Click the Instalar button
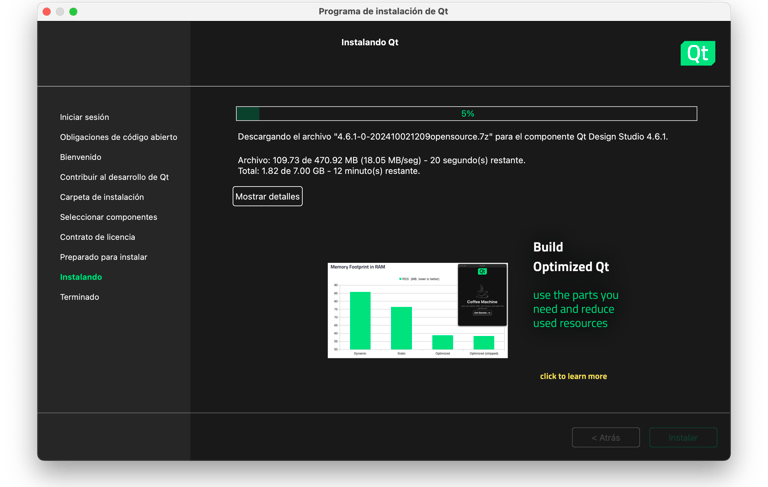Screen dimensions: 768x487 (683, 438)
